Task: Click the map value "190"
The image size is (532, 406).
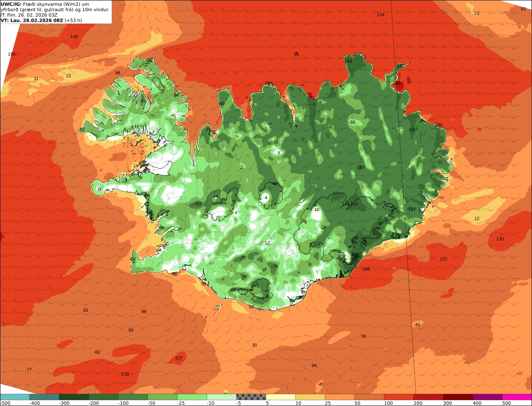Action: coord(12,54)
